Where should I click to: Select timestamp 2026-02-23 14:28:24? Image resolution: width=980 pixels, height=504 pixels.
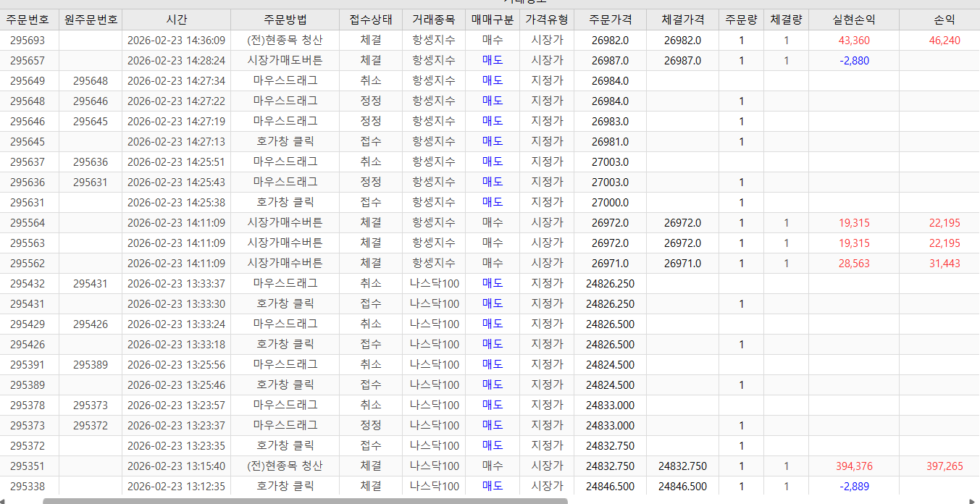point(176,61)
